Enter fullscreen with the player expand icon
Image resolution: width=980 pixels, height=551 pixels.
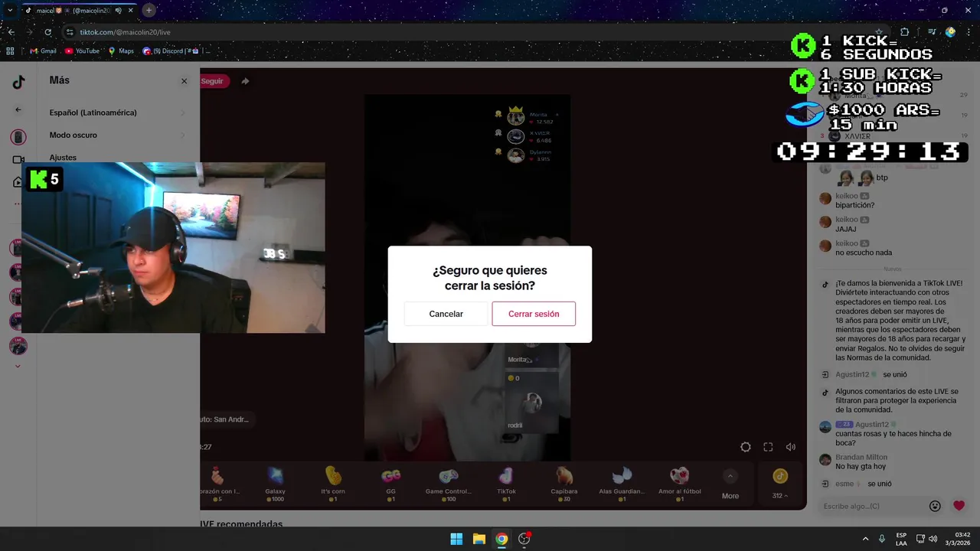(x=768, y=448)
